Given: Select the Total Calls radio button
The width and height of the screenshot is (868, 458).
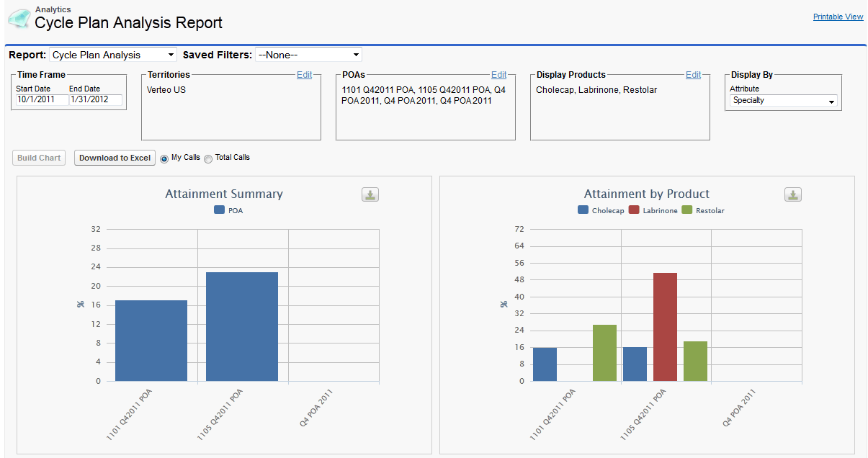Looking at the screenshot, I should [x=208, y=158].
